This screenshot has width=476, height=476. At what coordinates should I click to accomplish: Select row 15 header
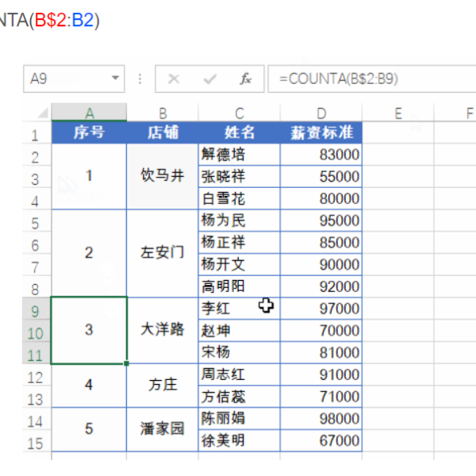point(36,443)
